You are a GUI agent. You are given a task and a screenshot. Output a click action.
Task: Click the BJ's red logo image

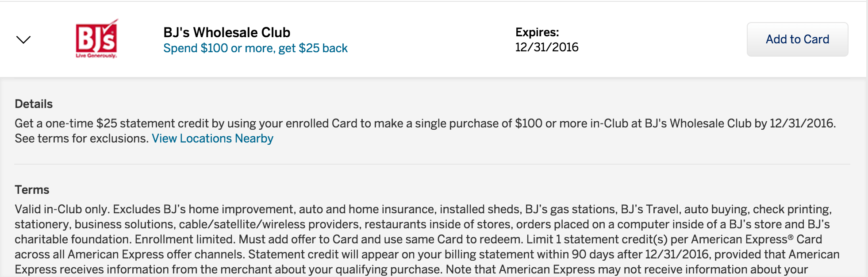pyautogui.click(x=96, y=38)
